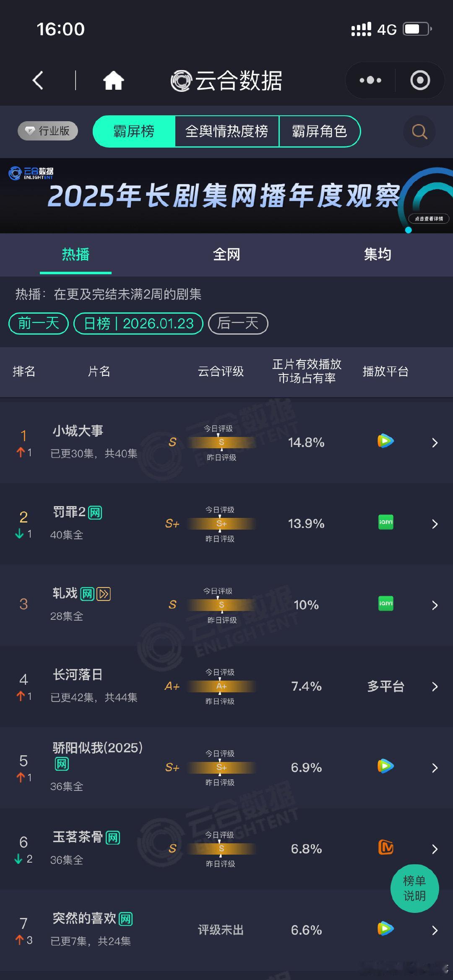Tap the 行业版 badge at top left
This screenshot has width=453, height=980.
pyautogui.click(x=47, y=131)
